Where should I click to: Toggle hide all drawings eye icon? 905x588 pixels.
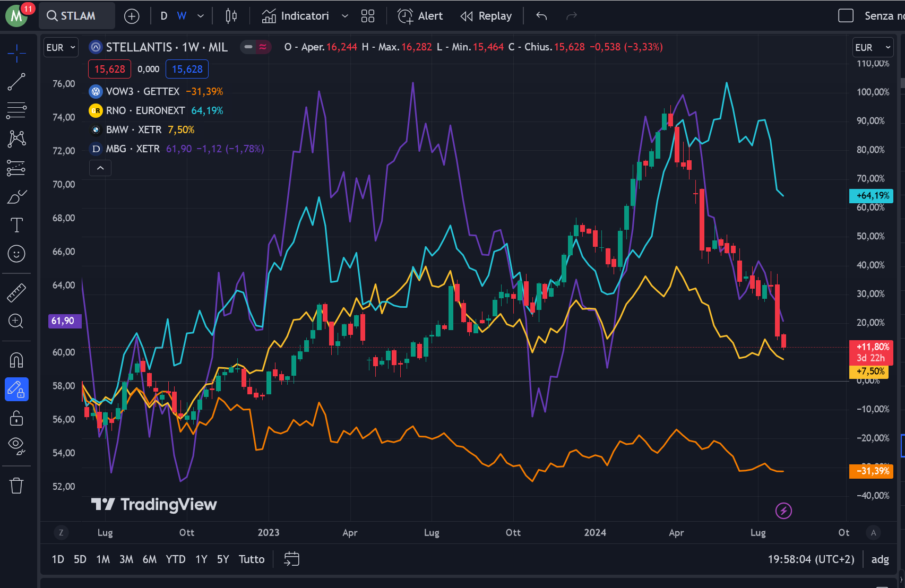click(16, 446)
